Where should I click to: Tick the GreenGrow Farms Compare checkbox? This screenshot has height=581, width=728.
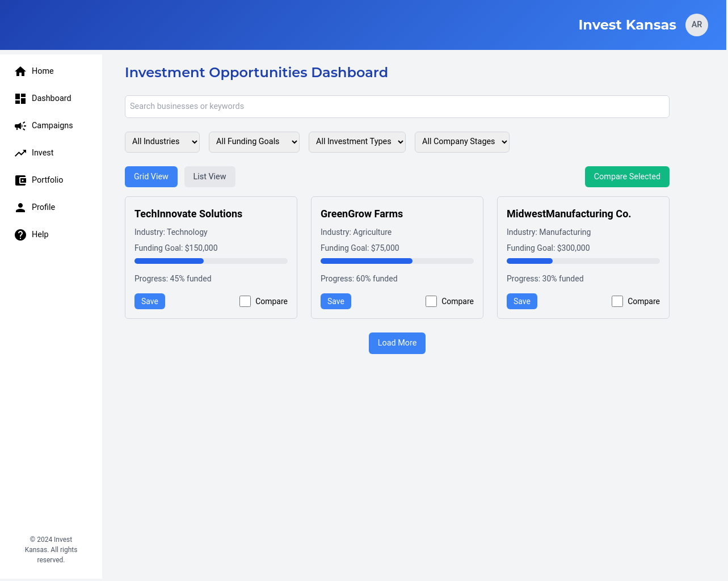[x=431, y=301]
